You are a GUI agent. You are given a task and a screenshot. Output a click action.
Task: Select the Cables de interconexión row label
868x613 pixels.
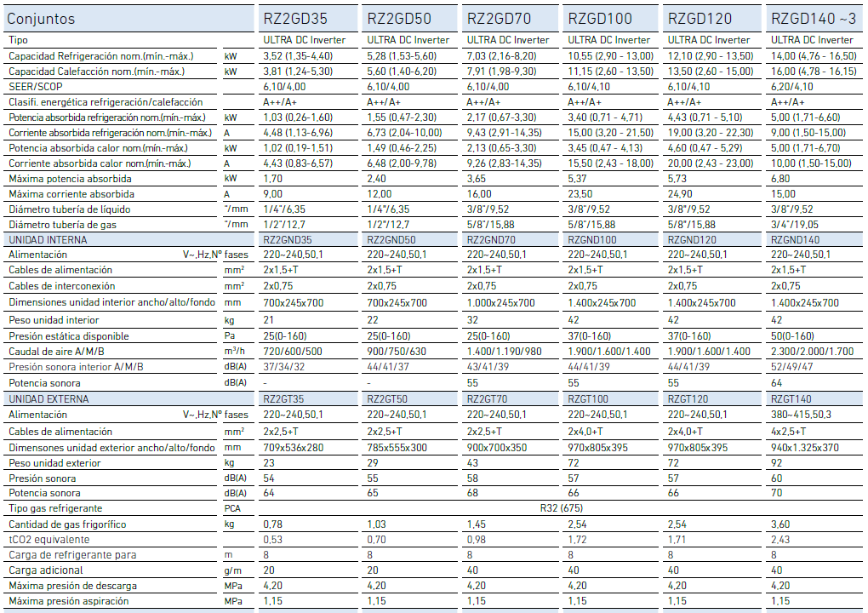[61, 286]
